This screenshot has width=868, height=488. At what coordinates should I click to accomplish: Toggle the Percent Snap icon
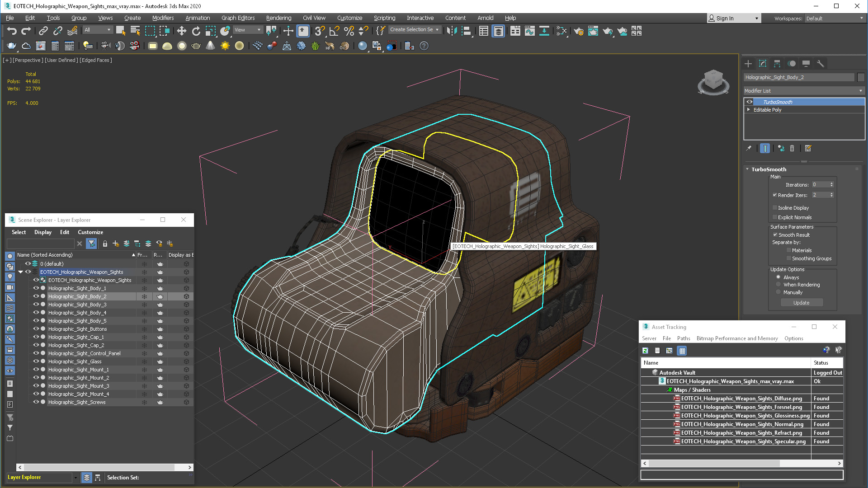click(x=349, y=31)
